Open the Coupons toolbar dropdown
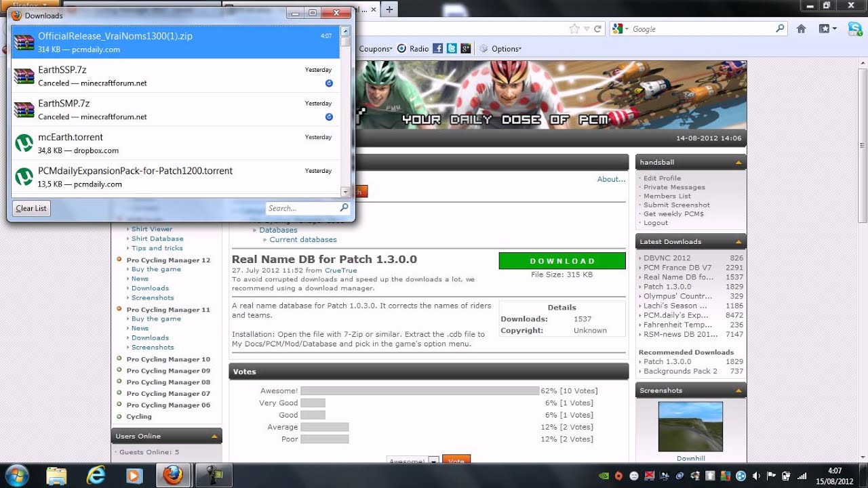 [376, 49]
